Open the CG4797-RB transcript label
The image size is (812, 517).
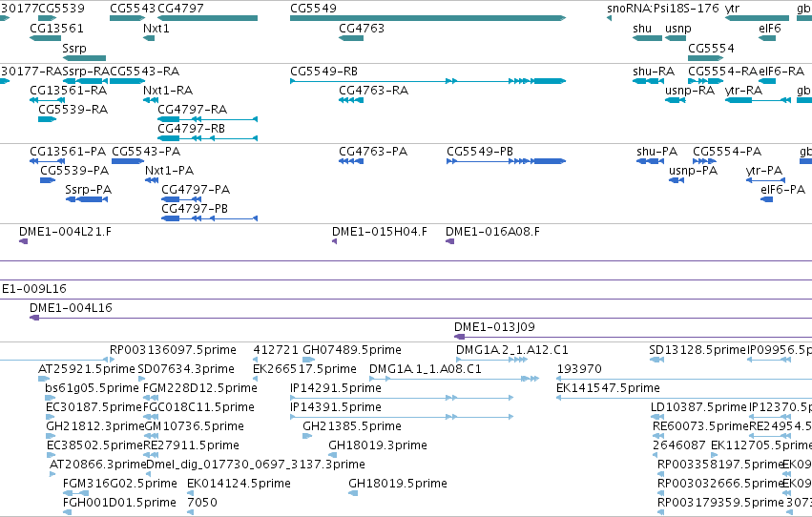191,129
